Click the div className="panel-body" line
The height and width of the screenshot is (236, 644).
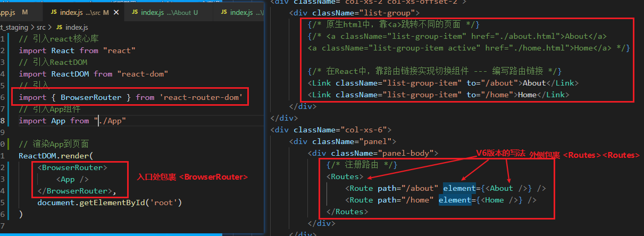[x=373, y=154]
